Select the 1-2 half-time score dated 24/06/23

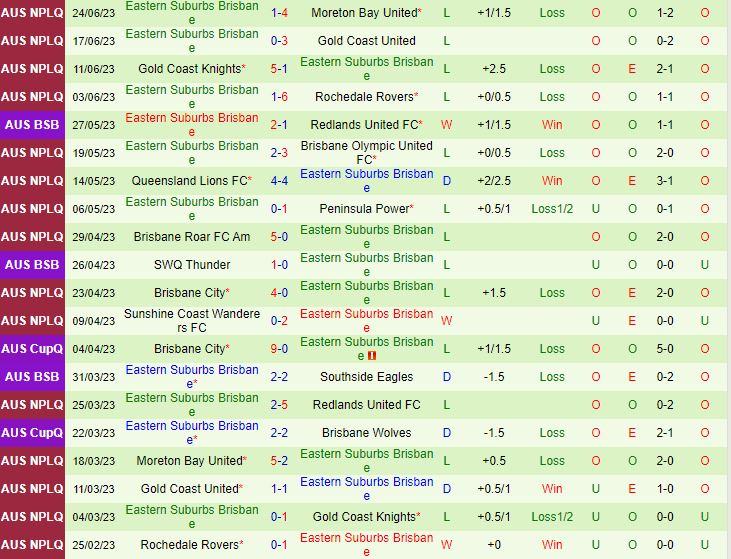coord(665,13)
